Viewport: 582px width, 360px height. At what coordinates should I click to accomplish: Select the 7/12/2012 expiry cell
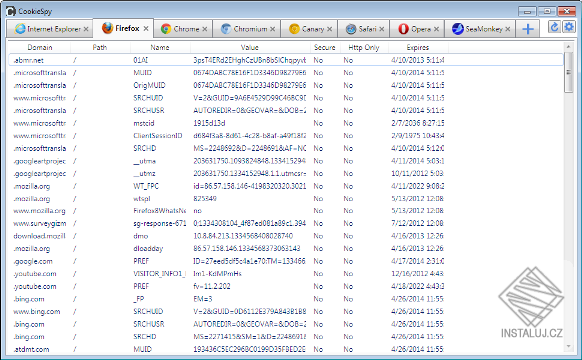point(418,223)
